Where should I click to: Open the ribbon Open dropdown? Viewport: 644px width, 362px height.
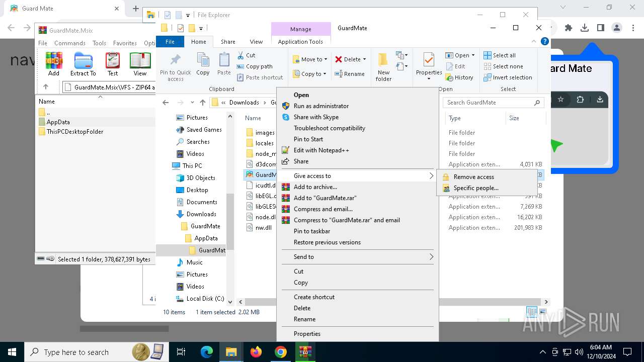point(472,55)
